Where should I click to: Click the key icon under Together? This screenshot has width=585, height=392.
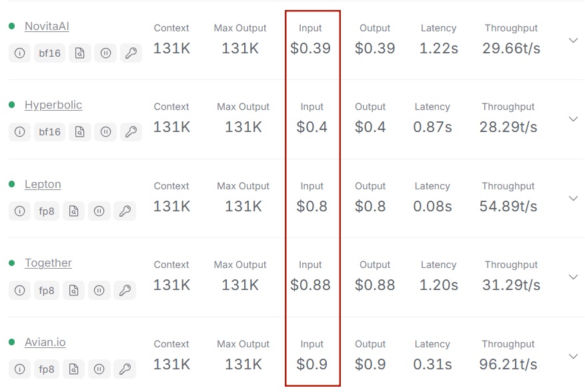[125, 290]
